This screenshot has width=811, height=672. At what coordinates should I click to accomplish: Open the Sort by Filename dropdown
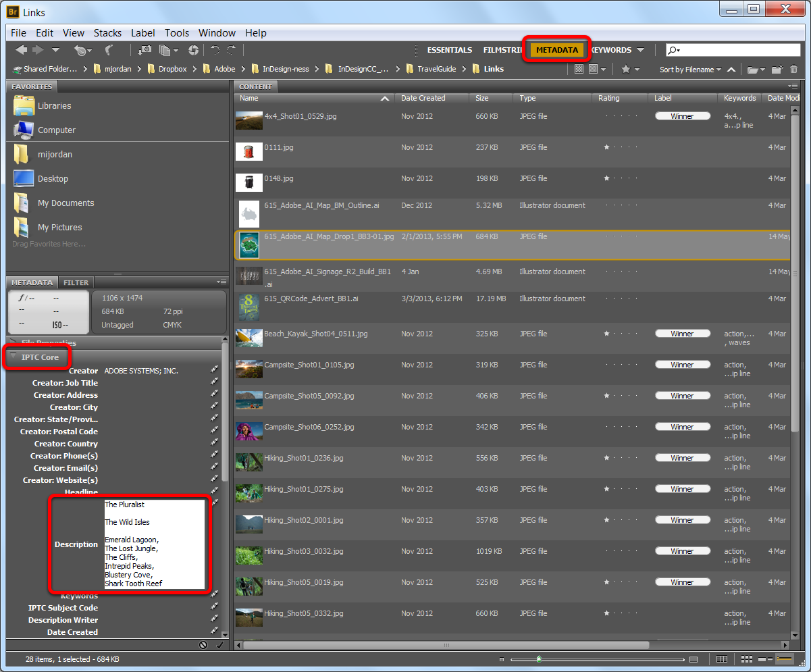click(x=690, y=69)
